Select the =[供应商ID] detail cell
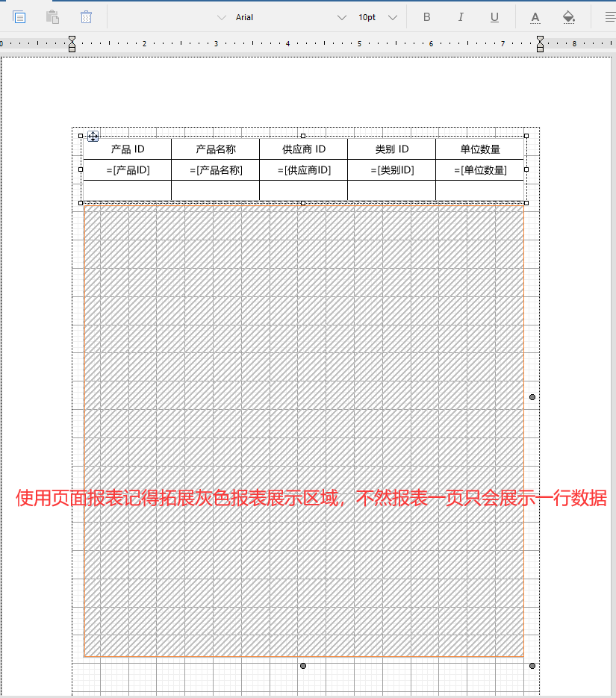 click(x=304, y=170)
